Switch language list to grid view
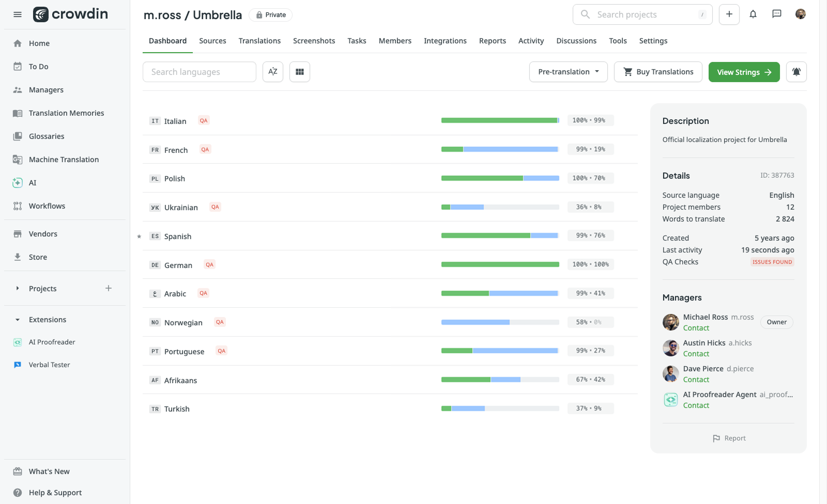Viewport: 827px width, 504px height. coord(300,72)
